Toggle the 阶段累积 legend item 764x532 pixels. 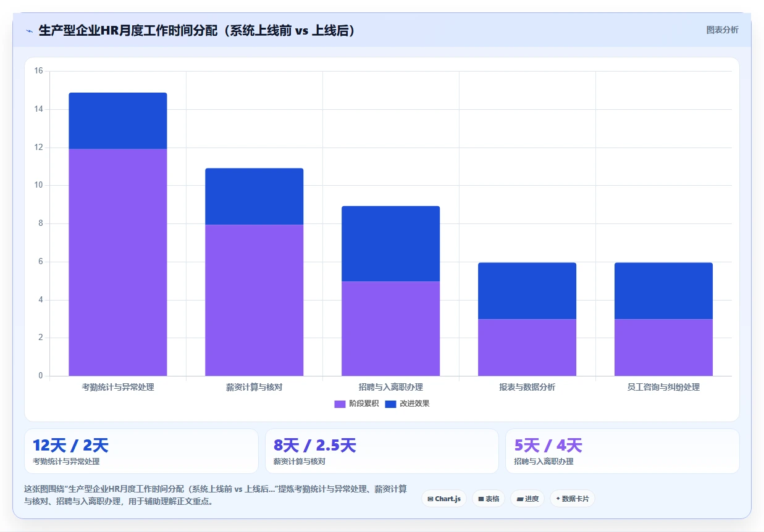click(x=356, y=404)
